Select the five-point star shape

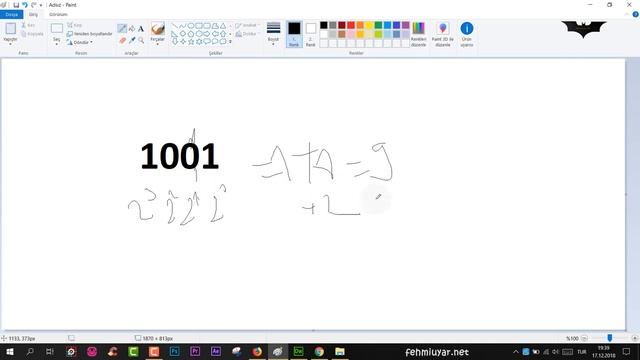coord(191,42)
